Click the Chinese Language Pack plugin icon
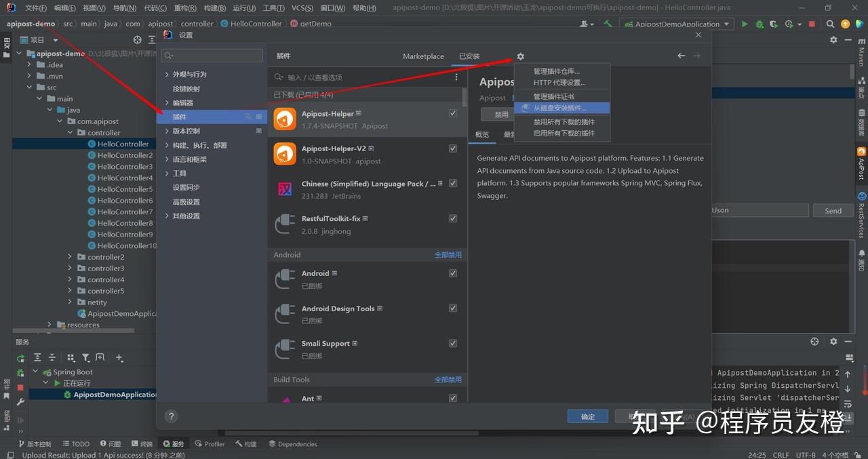The height and width of the screenshot is (459, 868). 285,189
